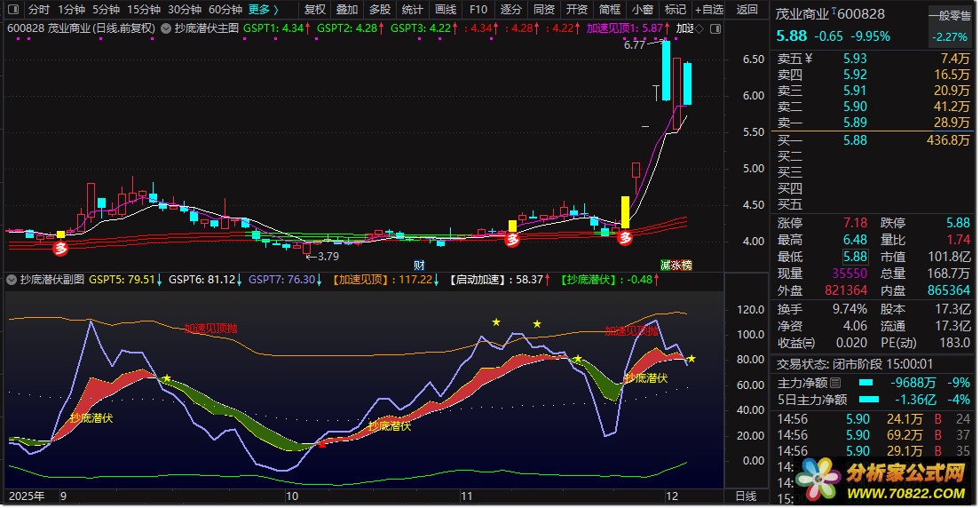Open 主力净额 detail icon
Viewport: 980px width, 508px height.
click(835, 383)
